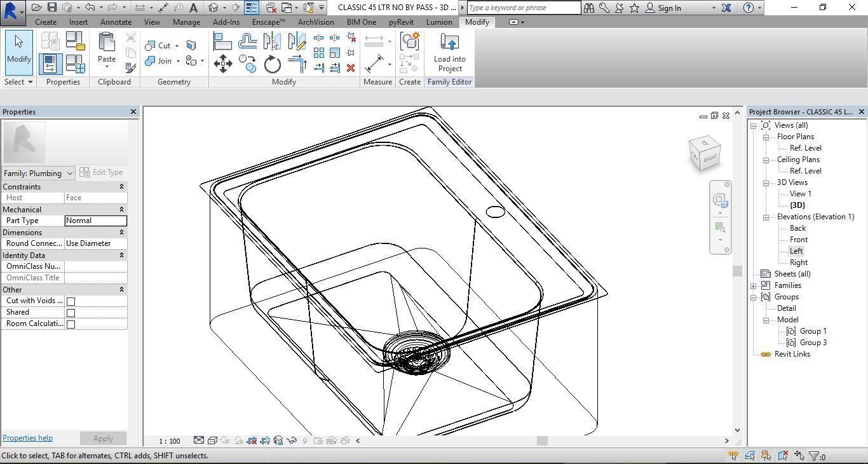Click the red Delete icon in Modify panel
Image resolution: width=868 pixels, height=464 pixels.
(351, 67)
